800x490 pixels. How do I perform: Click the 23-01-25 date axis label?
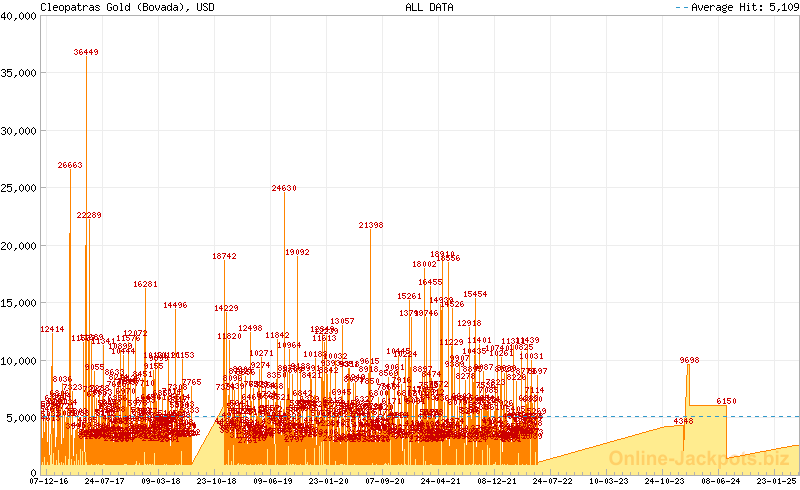(776, 481)
